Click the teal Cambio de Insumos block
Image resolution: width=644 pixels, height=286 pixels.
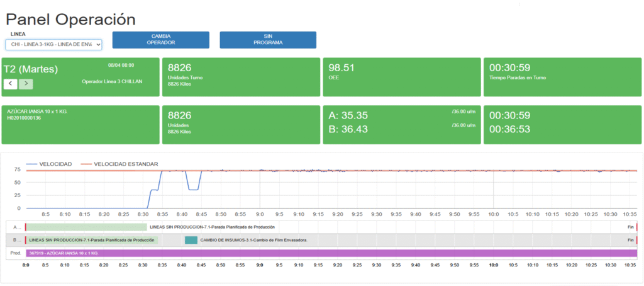tap(191, 240)
